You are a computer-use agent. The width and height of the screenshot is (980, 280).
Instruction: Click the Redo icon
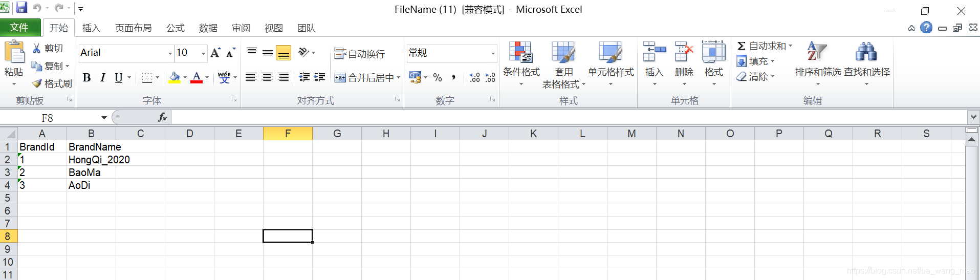point(59,8)
